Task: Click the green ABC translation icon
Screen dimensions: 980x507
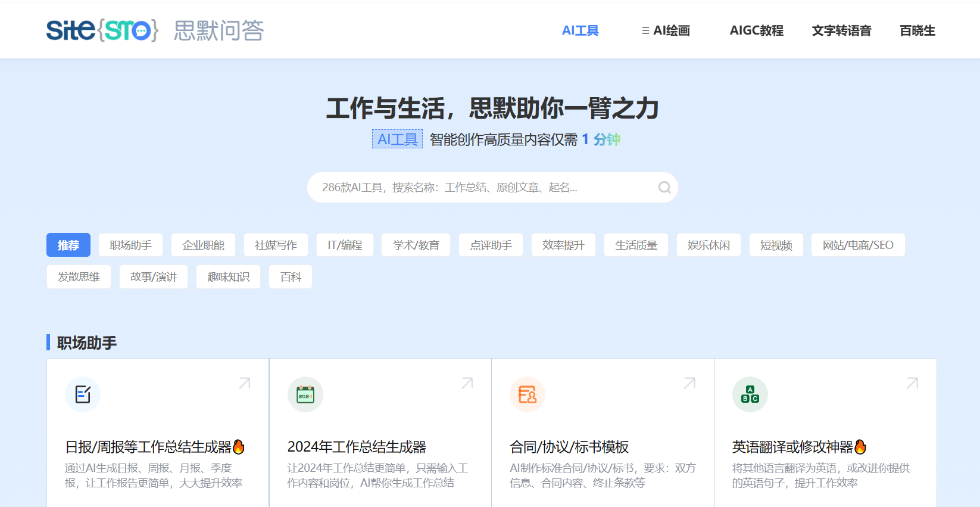Action: tap(750, 394)
